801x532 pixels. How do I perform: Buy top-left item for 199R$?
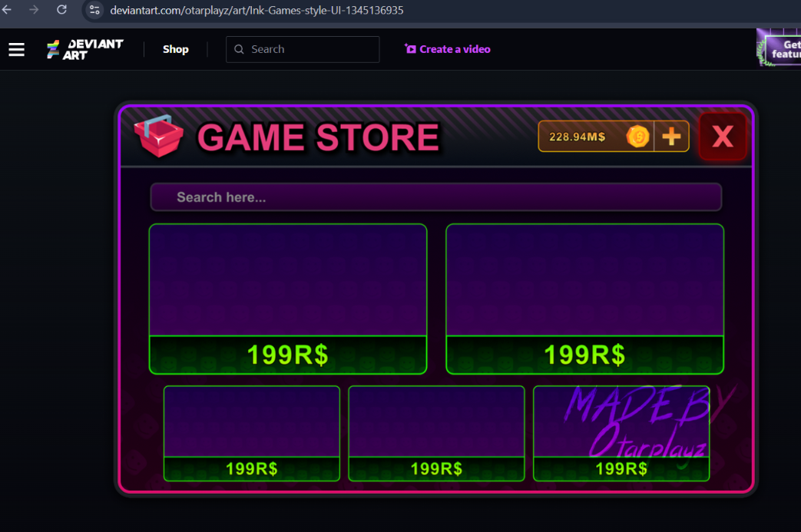tap(287, 355)
